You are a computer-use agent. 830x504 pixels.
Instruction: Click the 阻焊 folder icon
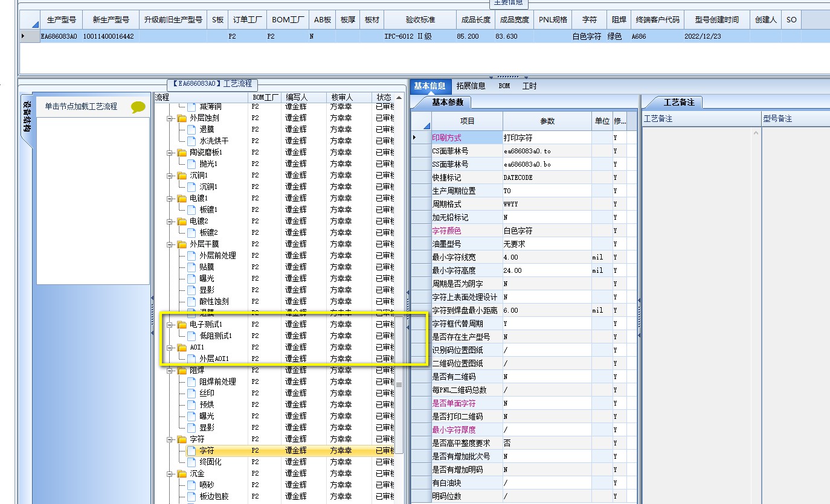point(182,371)
